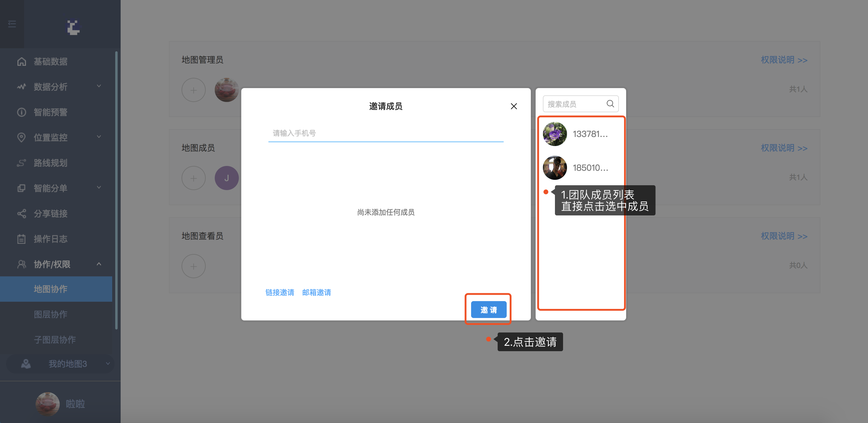This screenshot has width=868, height=423.
Task: Click the member number 185010...
Action: (590, 168)
